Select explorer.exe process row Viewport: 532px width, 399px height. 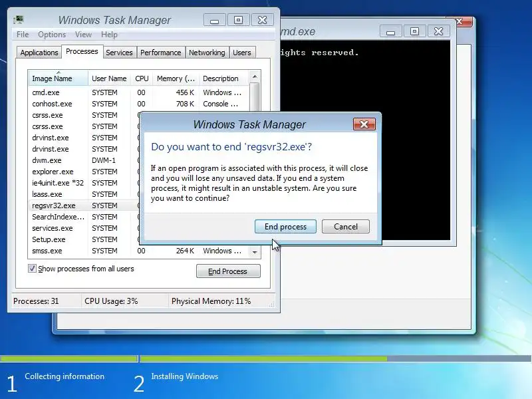point(84,172)
